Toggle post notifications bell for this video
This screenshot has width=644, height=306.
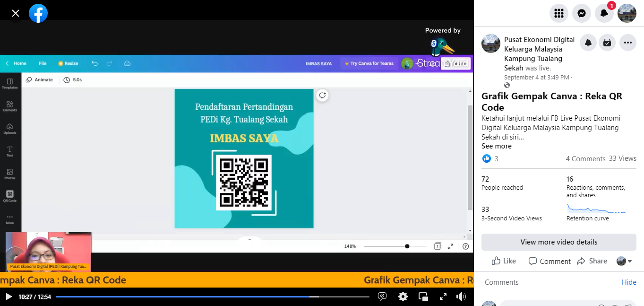coord(588,43)
